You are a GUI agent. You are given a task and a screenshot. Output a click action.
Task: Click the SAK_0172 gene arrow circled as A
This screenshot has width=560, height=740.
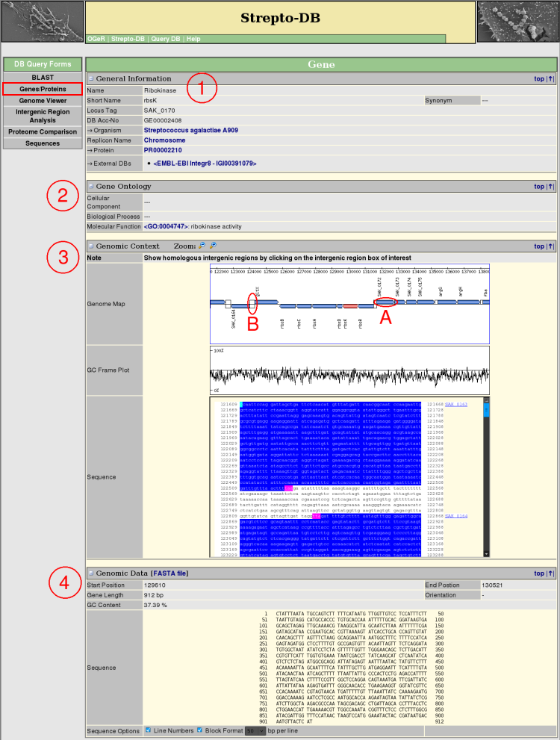384,302
